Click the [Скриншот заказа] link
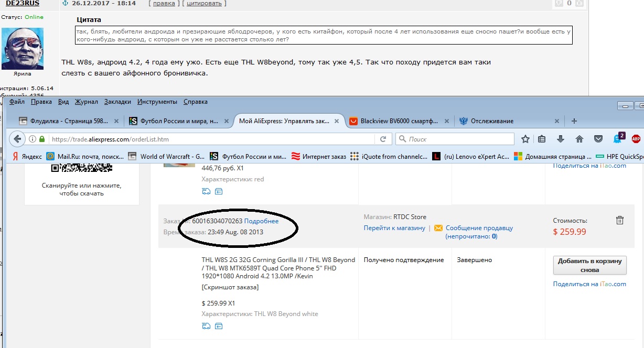The height and width of the screenshot is (348, 644). 230,287
